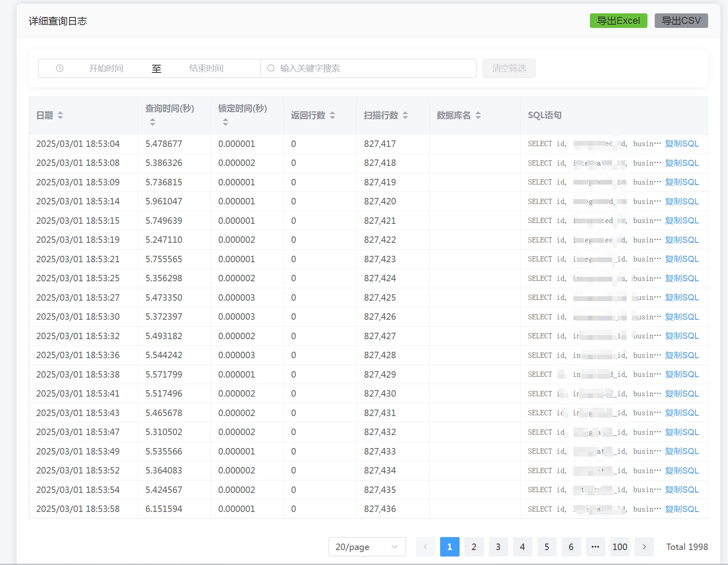Click the 开始时间 start time field
Screen dimensions: 728x565
[x=106, y=68]
